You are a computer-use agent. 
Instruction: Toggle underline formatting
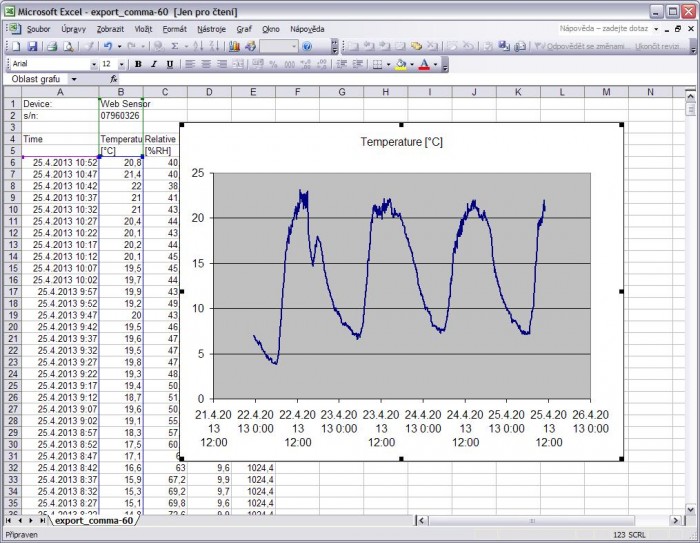click(x=169, y=64)
